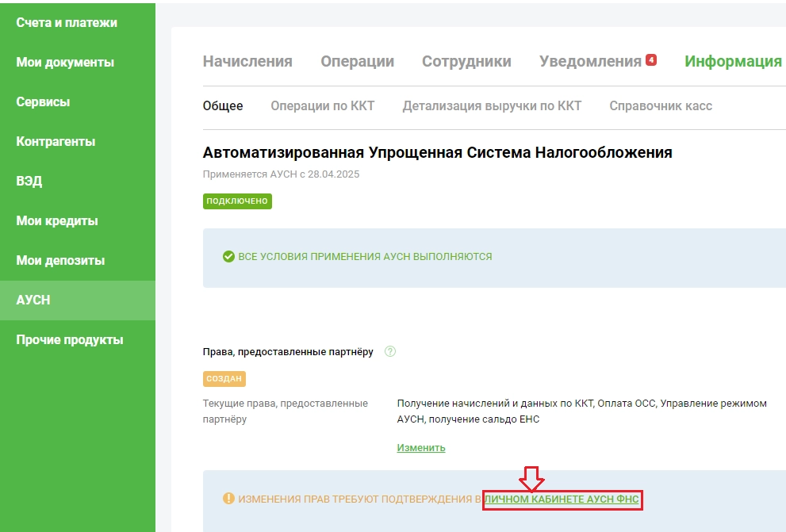Click the orange warning icon in rights notice
The width and height of the screenshot is (786, 532).
point(228,499)
